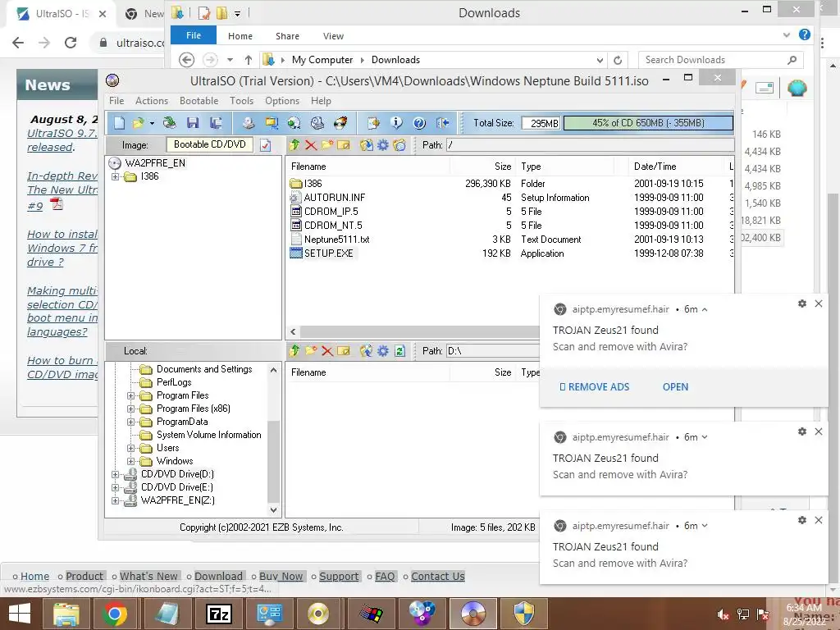This screenshot has width=840, height=630.
Task: Expand the Windows folder node
Action: click(130, 461)
